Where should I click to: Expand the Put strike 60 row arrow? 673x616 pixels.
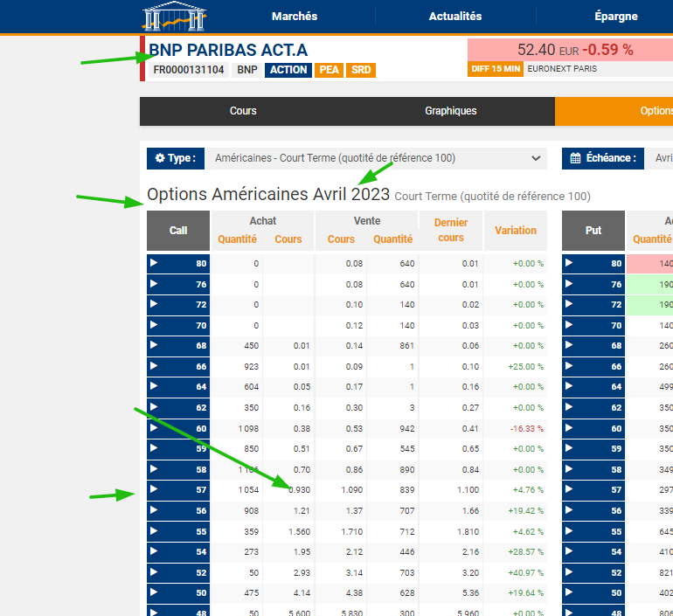pos(569,428)
